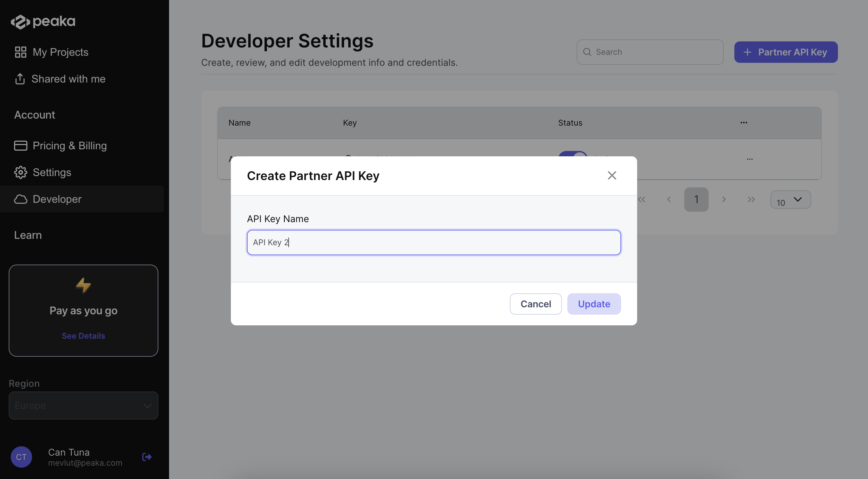868x479 pixels.
Task: Select the Account menu section
Action: tap(34, 115)
